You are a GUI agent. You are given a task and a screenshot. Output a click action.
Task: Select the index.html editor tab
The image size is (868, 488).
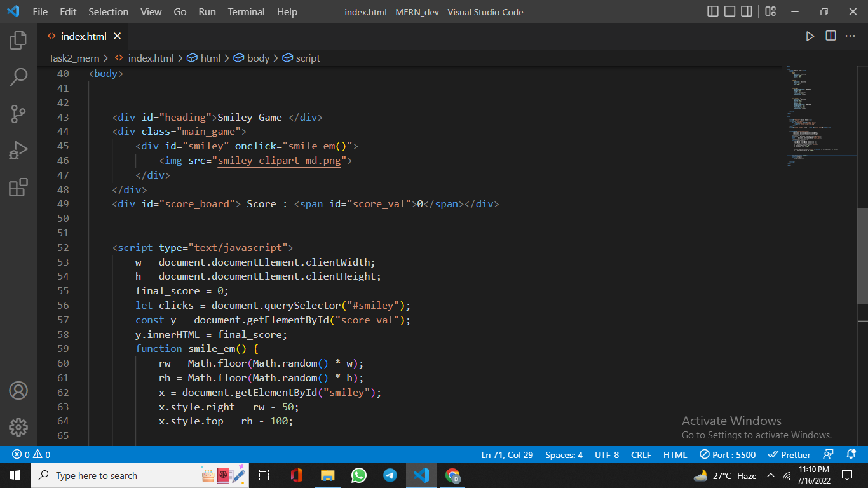pyautogui.click(x=82, y=36)
